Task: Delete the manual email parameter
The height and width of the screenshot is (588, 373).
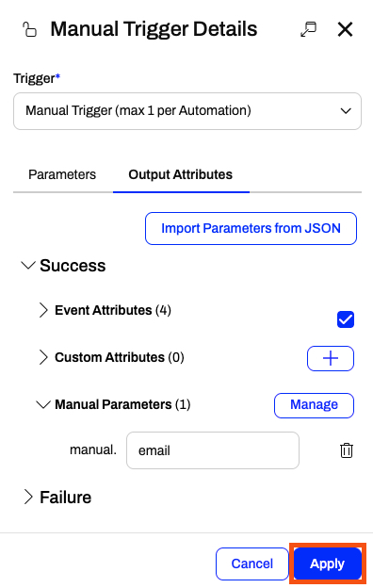Action: [x=347, y=450]
